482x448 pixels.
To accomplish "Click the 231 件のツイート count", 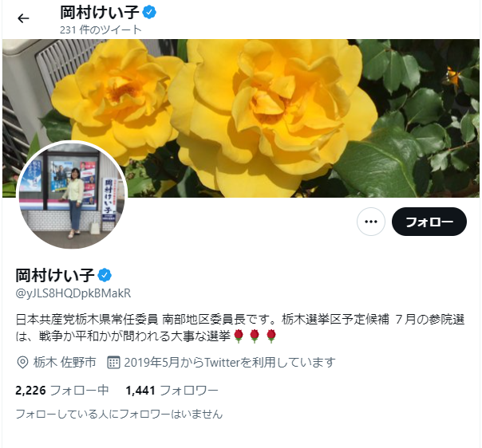I will [101, 29].
